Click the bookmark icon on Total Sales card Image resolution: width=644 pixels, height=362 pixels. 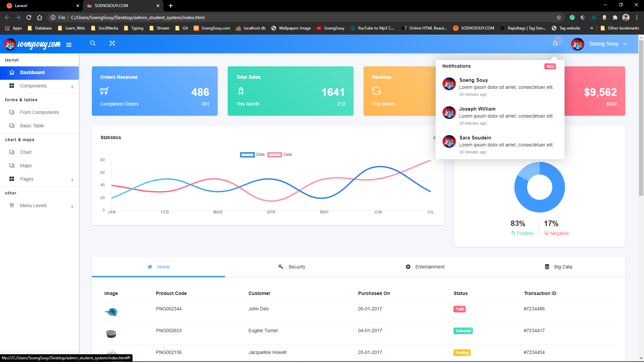click(x=241, y=91)
